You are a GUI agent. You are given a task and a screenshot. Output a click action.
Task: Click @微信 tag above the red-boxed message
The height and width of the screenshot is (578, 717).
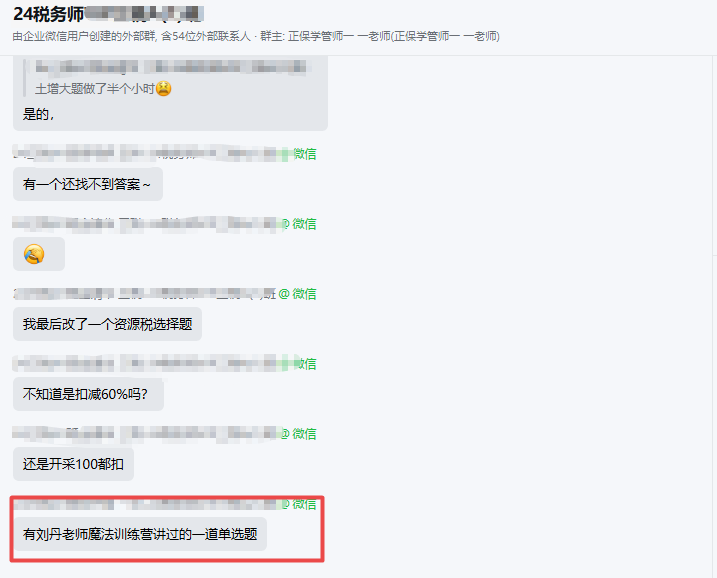[x=298, y=504]
